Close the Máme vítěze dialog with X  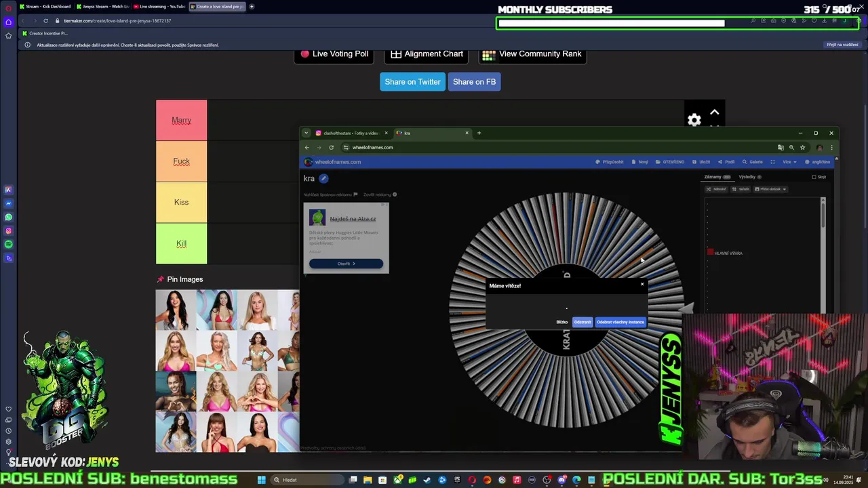(x=642, y=284)
